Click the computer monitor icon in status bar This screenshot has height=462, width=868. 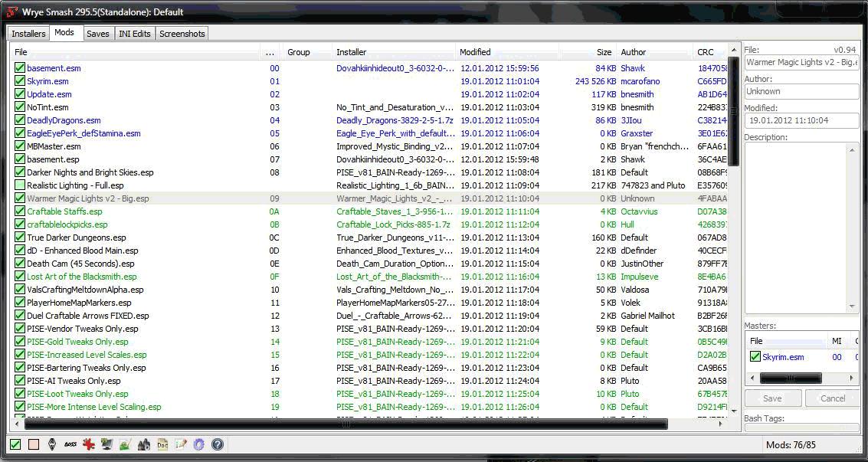[x=107, y=444]
